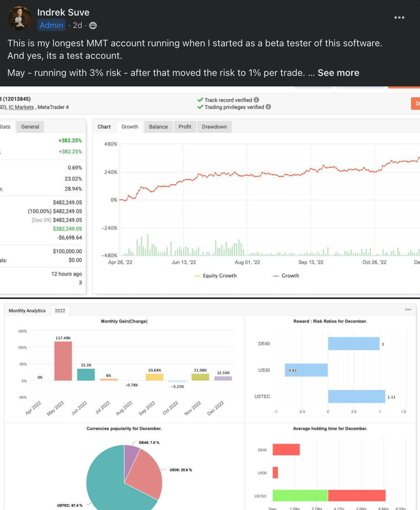Switch to the Balance chart tab
420x510 pixels.
pyautogui.click(x=158, y=127)
